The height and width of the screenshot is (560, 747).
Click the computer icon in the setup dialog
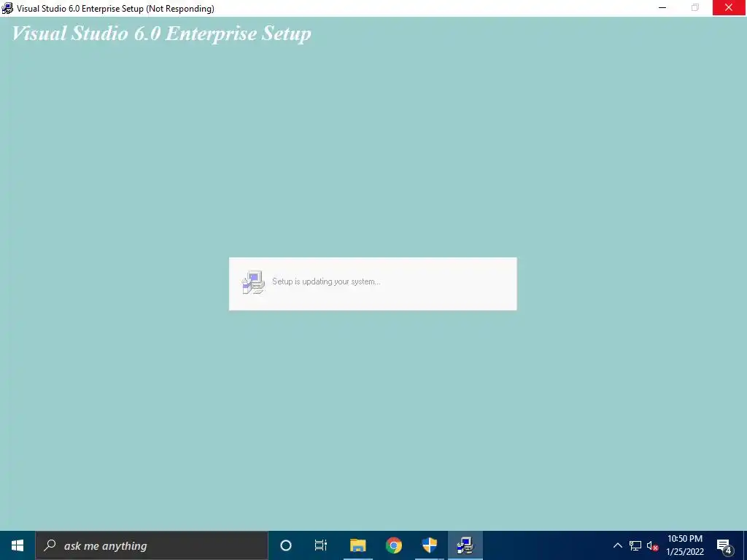[253, 282]
